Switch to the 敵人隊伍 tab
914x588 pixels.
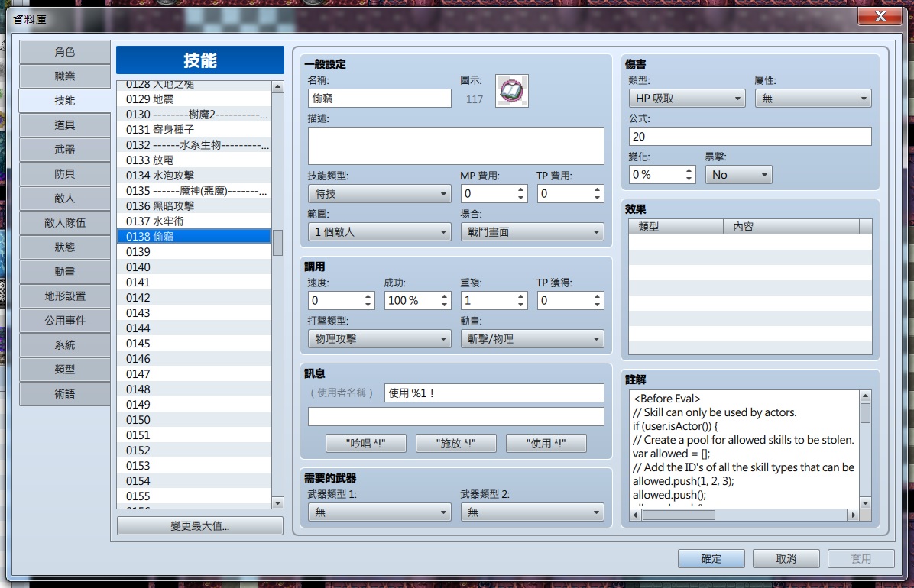coord(65,223)
